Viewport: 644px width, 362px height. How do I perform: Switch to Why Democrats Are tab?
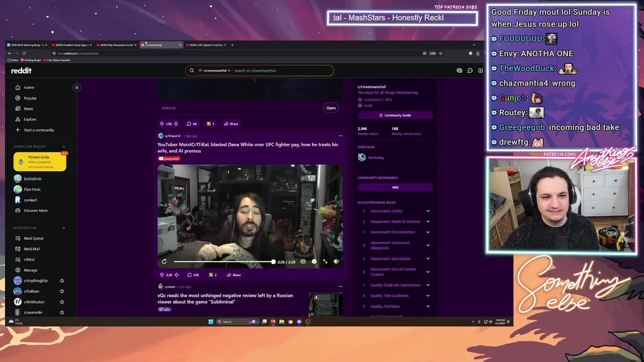click(x=117, y=45)
